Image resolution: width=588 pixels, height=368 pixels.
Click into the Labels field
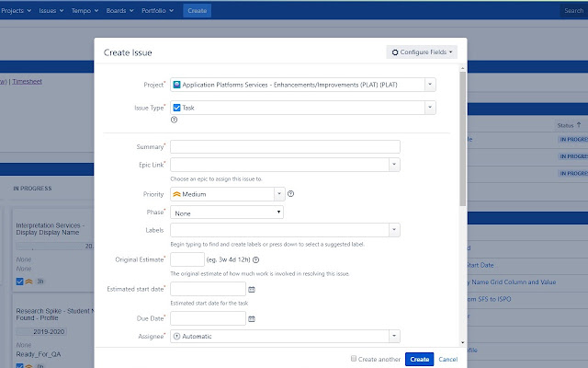click(x=279, y=230)
